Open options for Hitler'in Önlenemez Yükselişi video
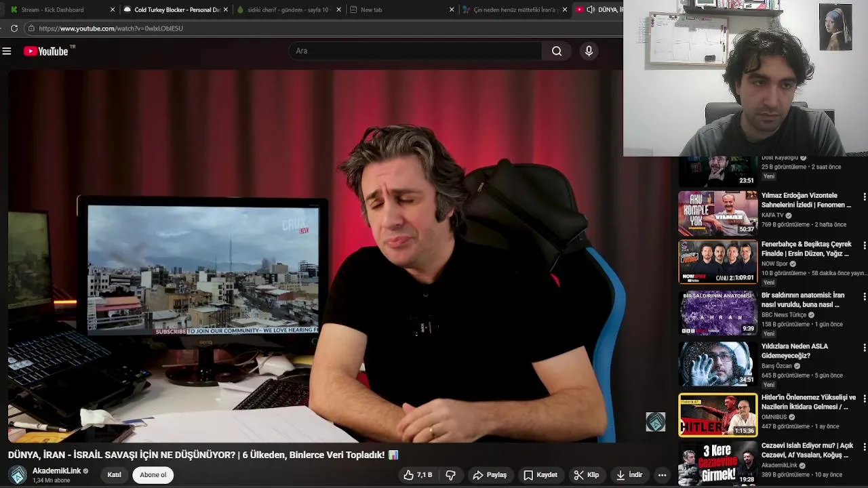Image resolution: width=868 pixels, height=488 pixels. tap(864, 399)
